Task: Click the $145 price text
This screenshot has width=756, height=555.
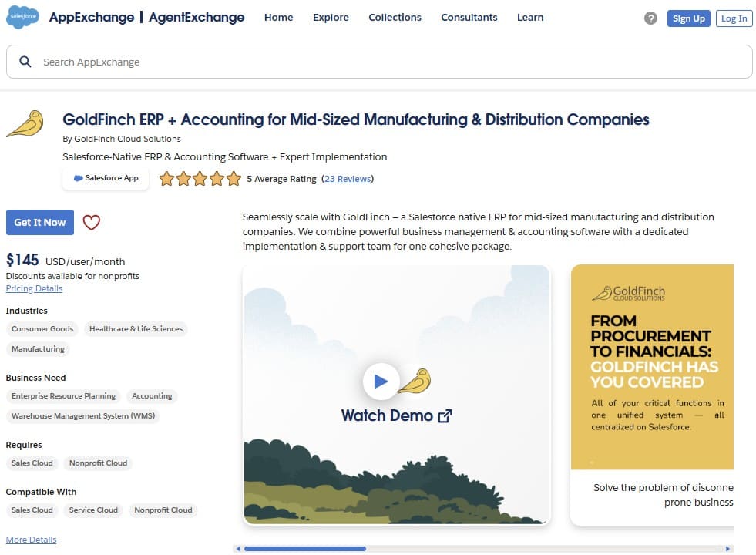Action: point(22,260)
